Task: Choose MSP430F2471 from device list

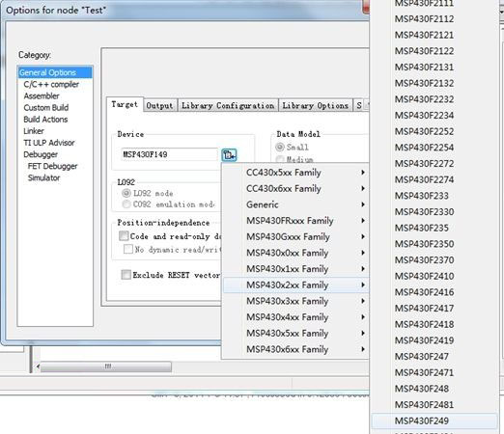Action: pos(434,372)
